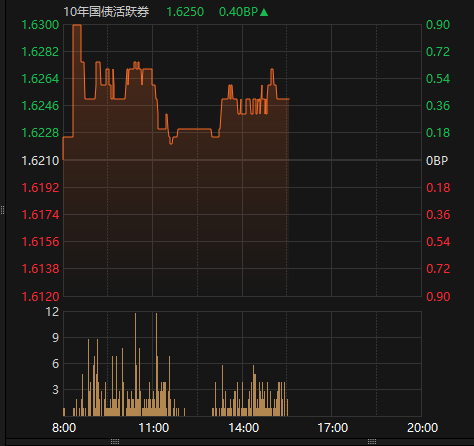The image size is (474, 446).
Task: Click the 0.40BP change value
Action: pyautogui.click(x=238, y=12)
